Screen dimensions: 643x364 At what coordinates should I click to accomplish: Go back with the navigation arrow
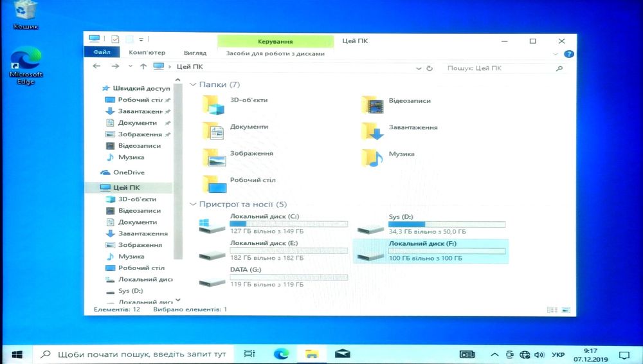point(96,66)
